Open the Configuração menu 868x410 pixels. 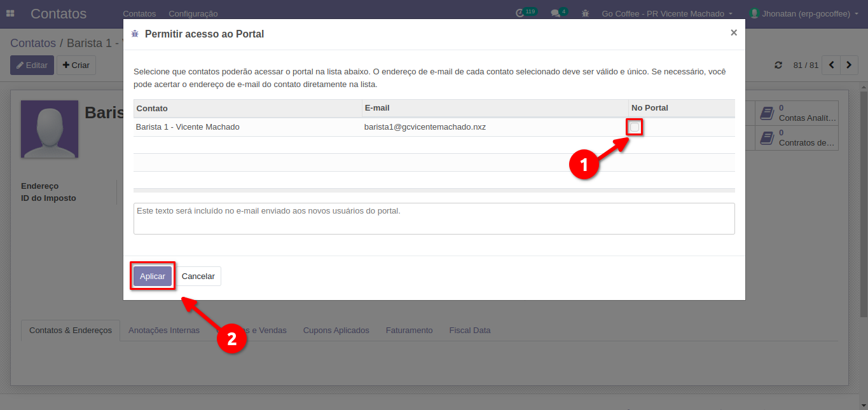pyautogui.click(x=193, y=13)
